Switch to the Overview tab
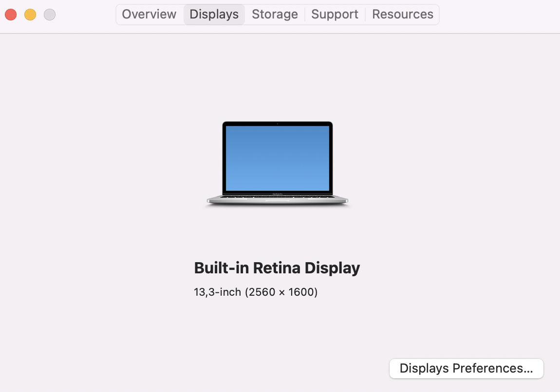 (x=149, y=14)
